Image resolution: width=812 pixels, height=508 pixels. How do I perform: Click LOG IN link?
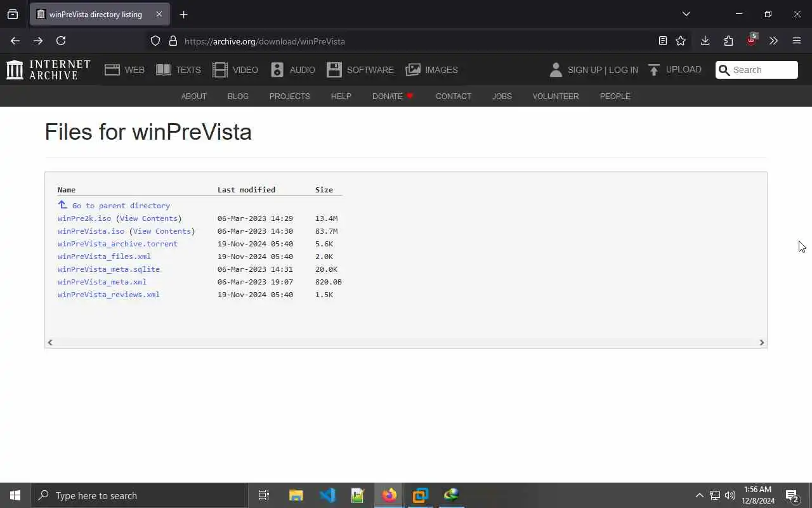click(x=624, y=70)
